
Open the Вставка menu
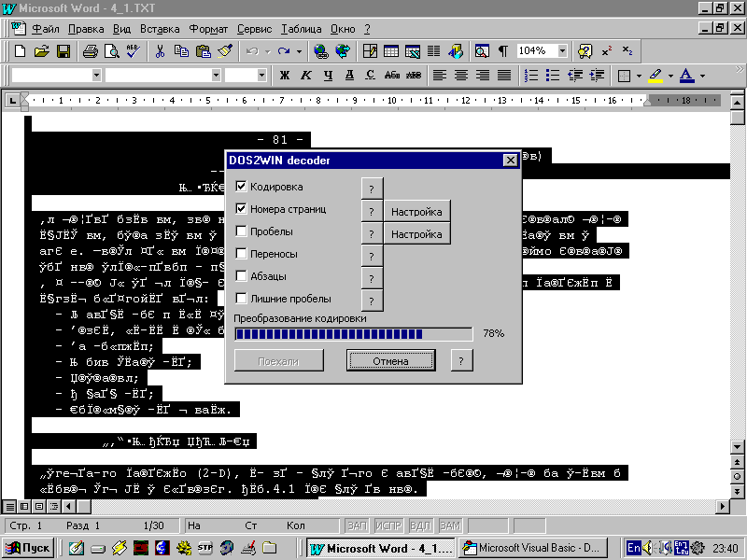160,29
